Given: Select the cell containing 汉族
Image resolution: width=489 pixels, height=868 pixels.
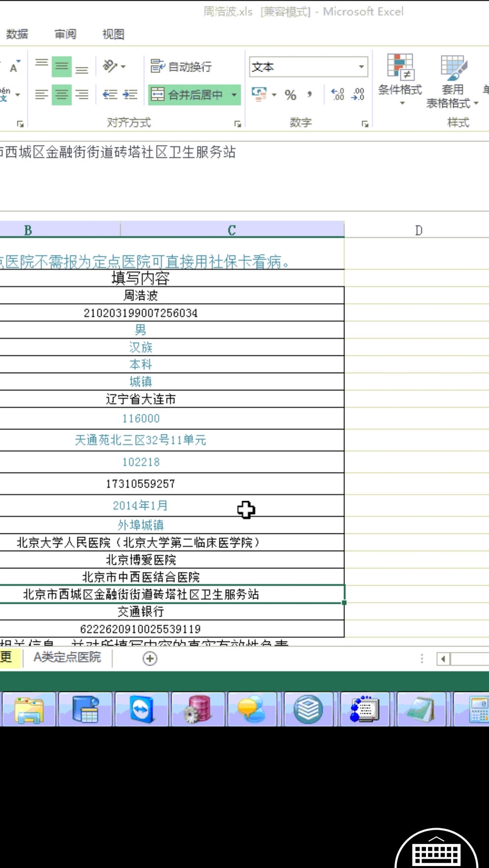Looking at the screenshot, I should (x=172, y=347).
